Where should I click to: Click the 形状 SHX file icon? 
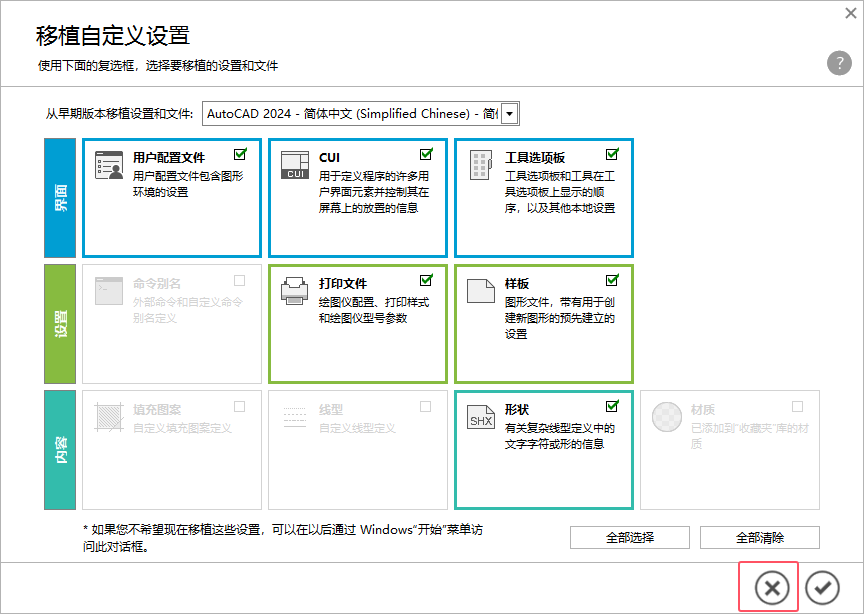click(x=480, y=417)
